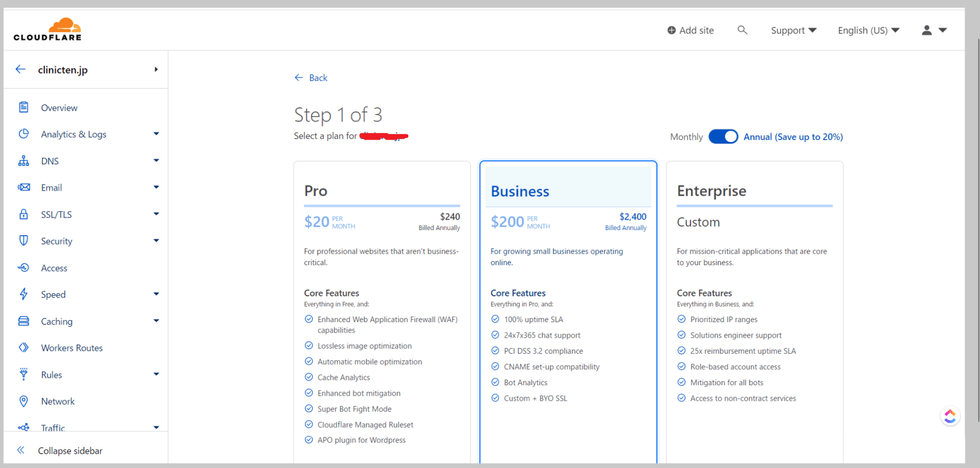Viewport: 980px width, 468px height.
Task: Click the Network location pin icon
Action: tap(24, 401)
